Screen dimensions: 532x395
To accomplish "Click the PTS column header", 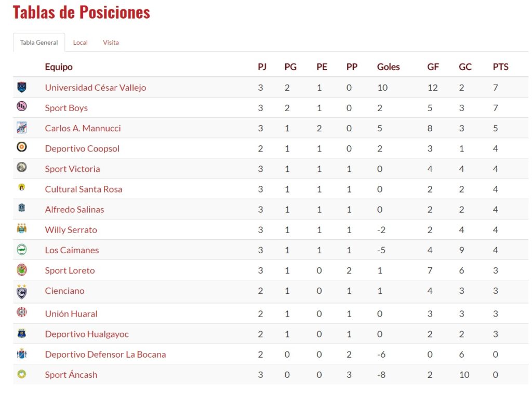I will [500, 67].
